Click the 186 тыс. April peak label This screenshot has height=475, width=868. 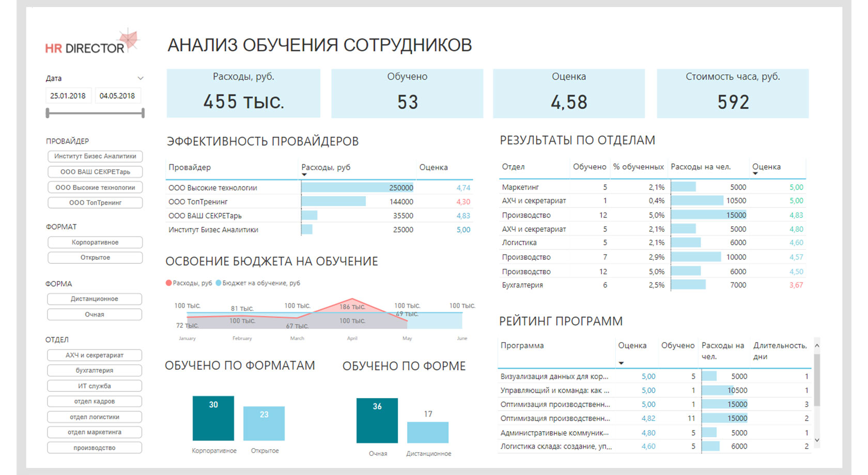tap(352, 307)
